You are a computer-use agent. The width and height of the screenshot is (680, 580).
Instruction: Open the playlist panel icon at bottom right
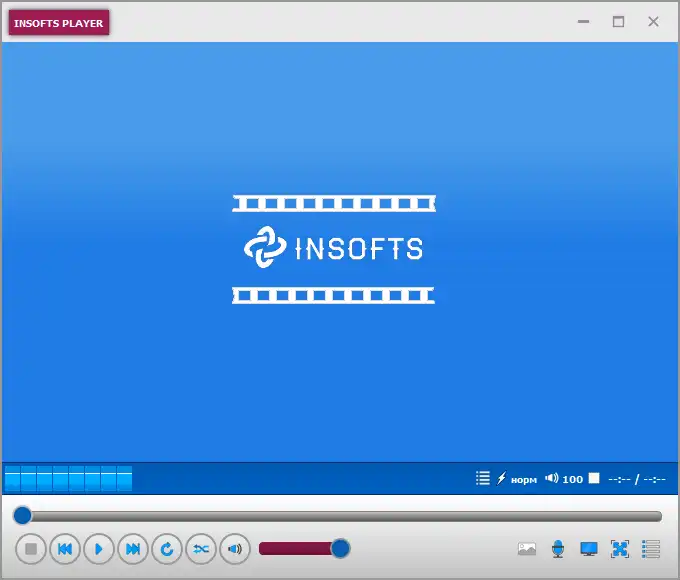(651, 549)
